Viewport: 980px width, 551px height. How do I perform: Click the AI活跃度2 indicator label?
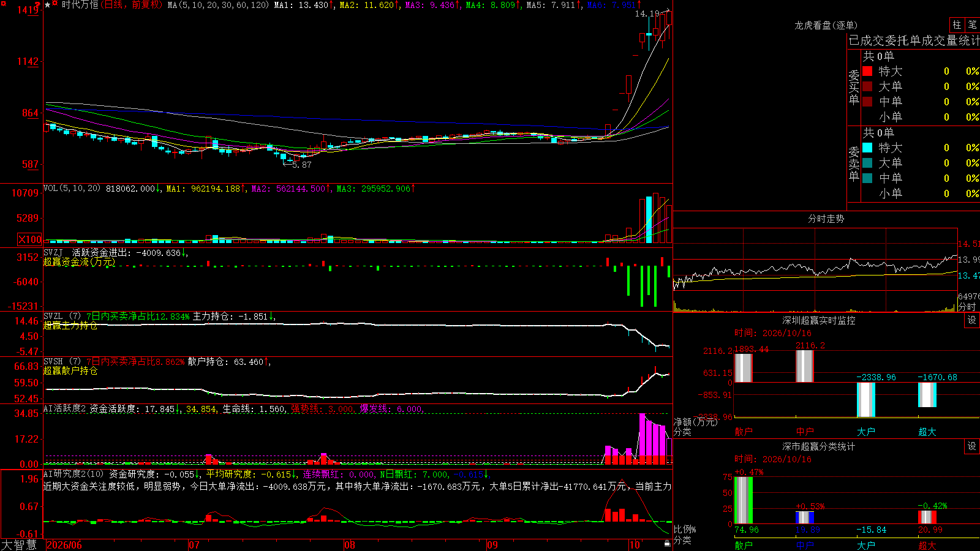tap(65, 408)
